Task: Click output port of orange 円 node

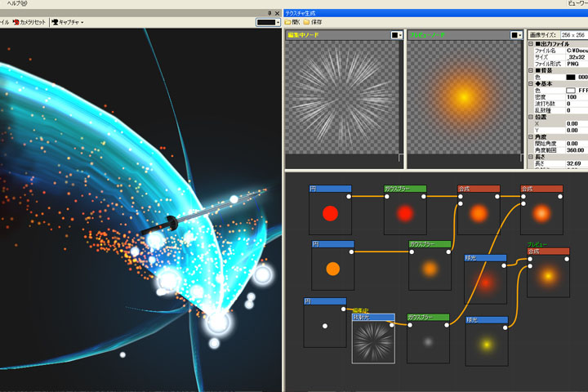Action: click(351, 252)
